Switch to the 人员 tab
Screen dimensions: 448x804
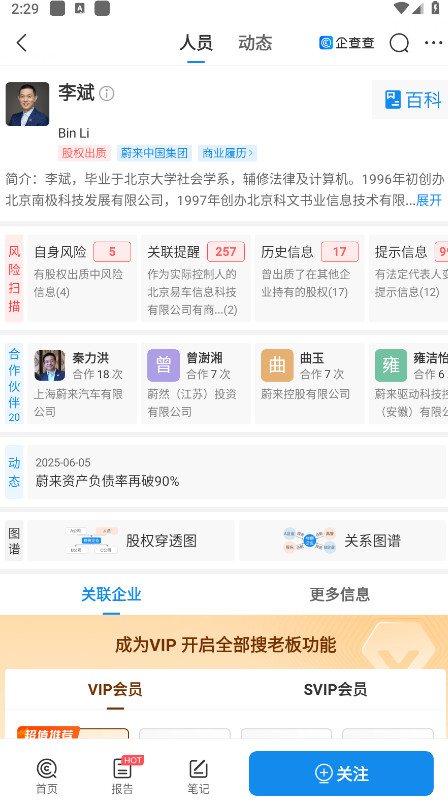(x=196, y=43)
